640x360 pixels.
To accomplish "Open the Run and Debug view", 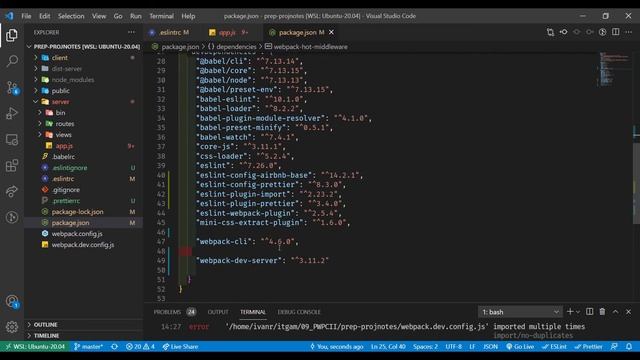I will (12, 113).
